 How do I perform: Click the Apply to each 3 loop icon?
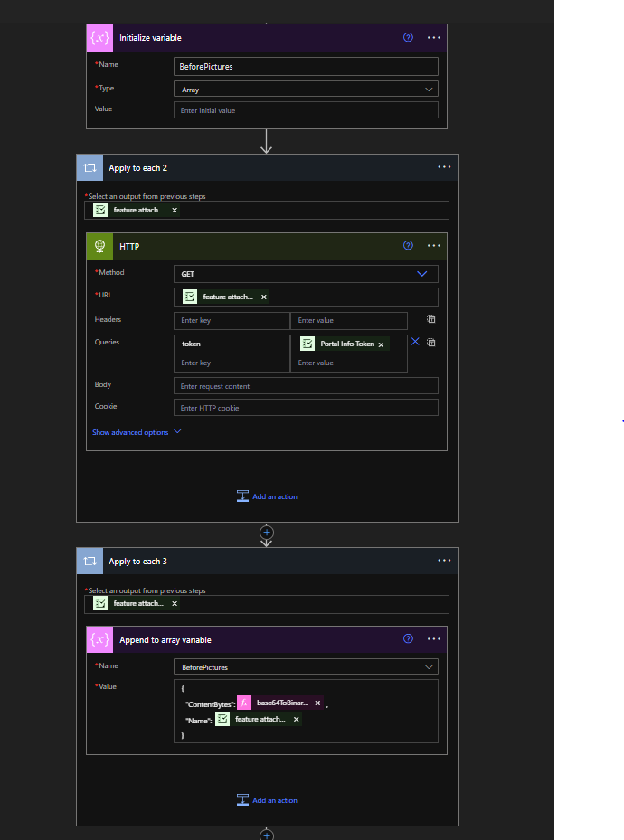(90, 561)
